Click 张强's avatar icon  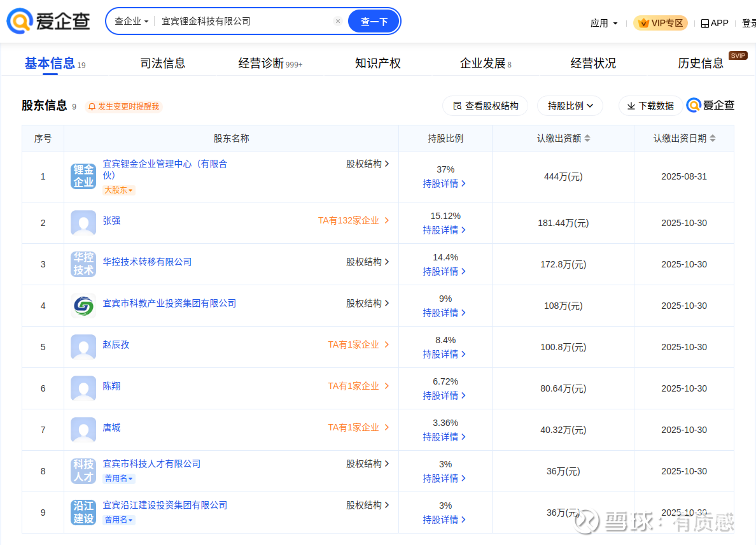coord(83,223)
